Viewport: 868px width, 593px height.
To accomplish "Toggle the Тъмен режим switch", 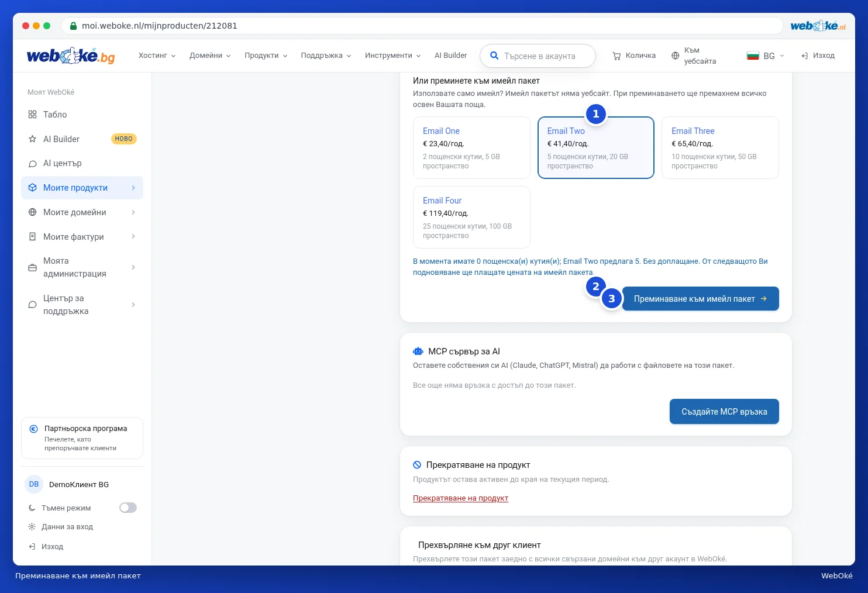I will pos(128,508).
